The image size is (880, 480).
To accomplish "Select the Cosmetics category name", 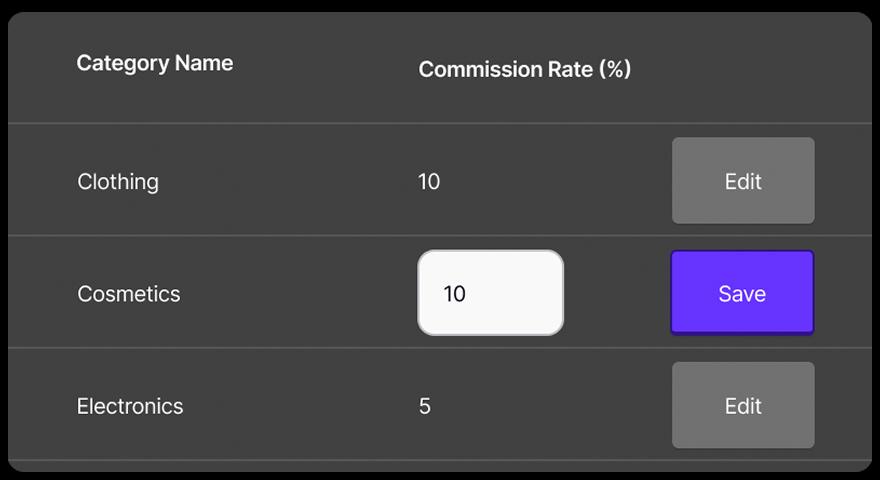I will 129,294.
